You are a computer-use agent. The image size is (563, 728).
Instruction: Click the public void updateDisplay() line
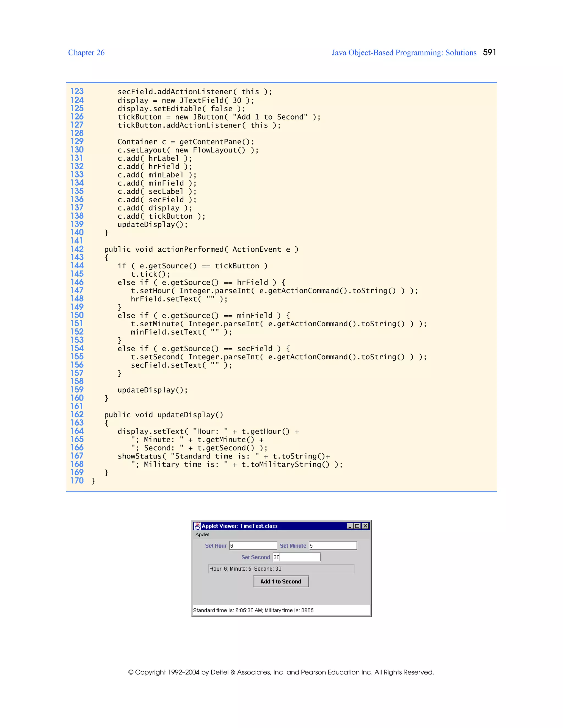tap(164, 415)
